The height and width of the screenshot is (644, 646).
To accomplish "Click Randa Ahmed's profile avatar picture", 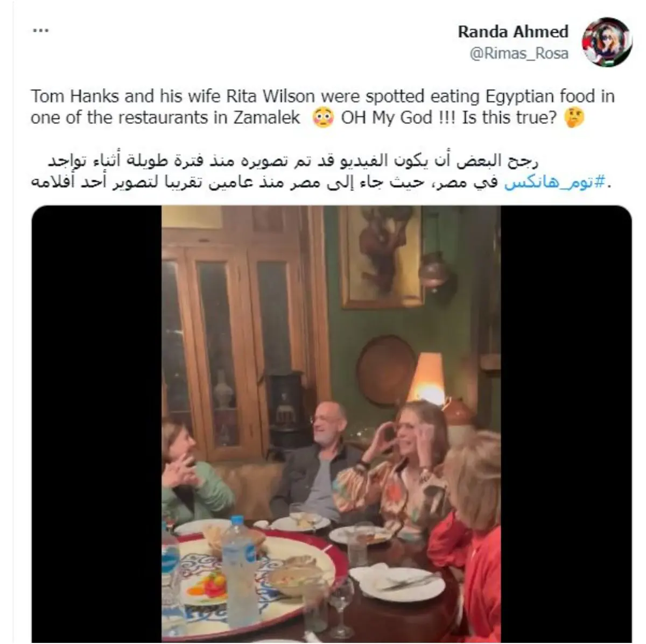I will pos(607,41).
